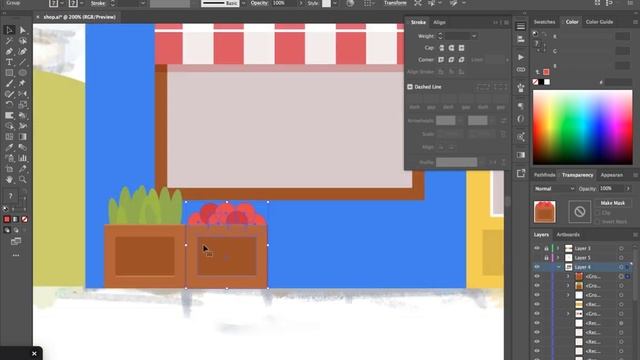Enable the Dashed Line checkbox
Viewport: 640px width, 360px height.
[410, 87]
